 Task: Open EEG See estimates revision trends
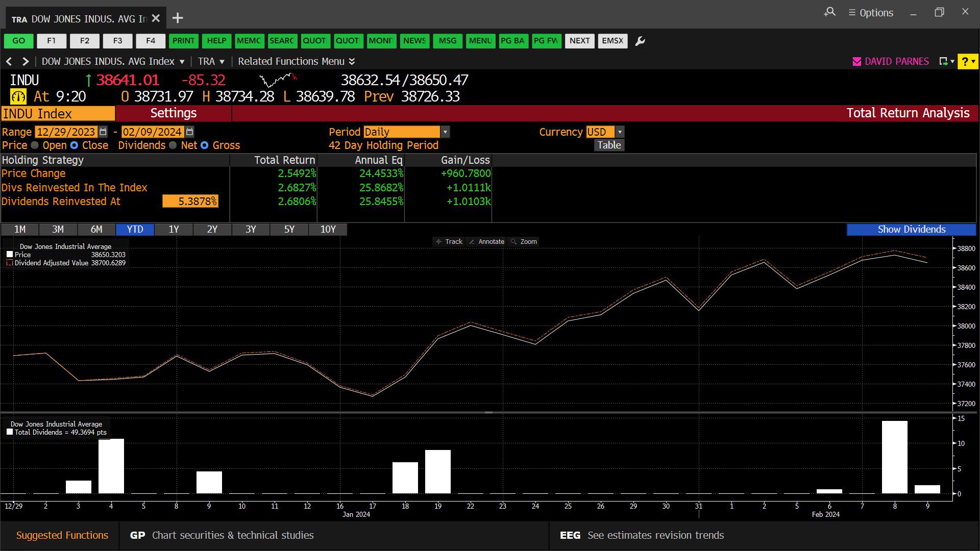point(642,535)
